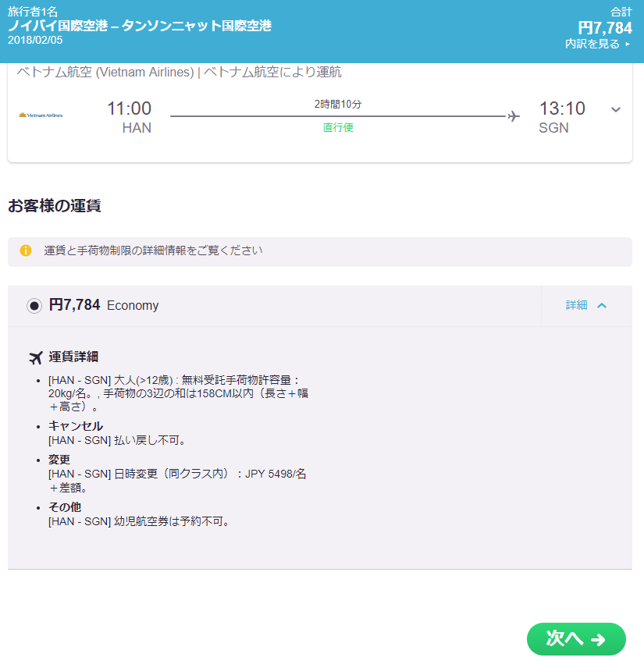Click the お客様の運賃 heading

point(54,206)
